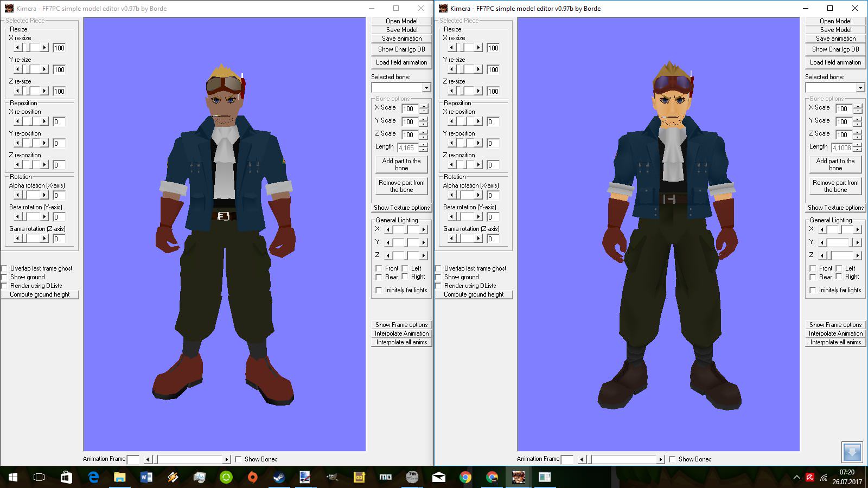Click General Lighting X slider, left window
Image resolution: width=868 pixels, height=488 pixels.
pos(406,230)
